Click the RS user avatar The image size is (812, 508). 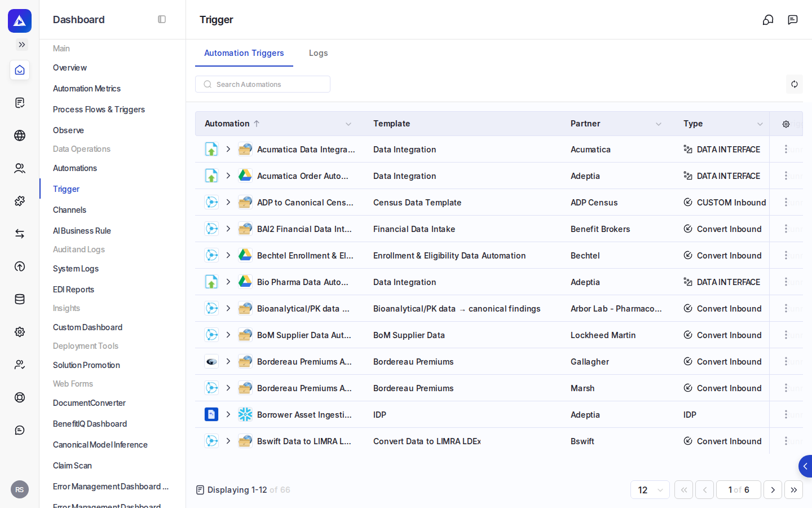20,489
